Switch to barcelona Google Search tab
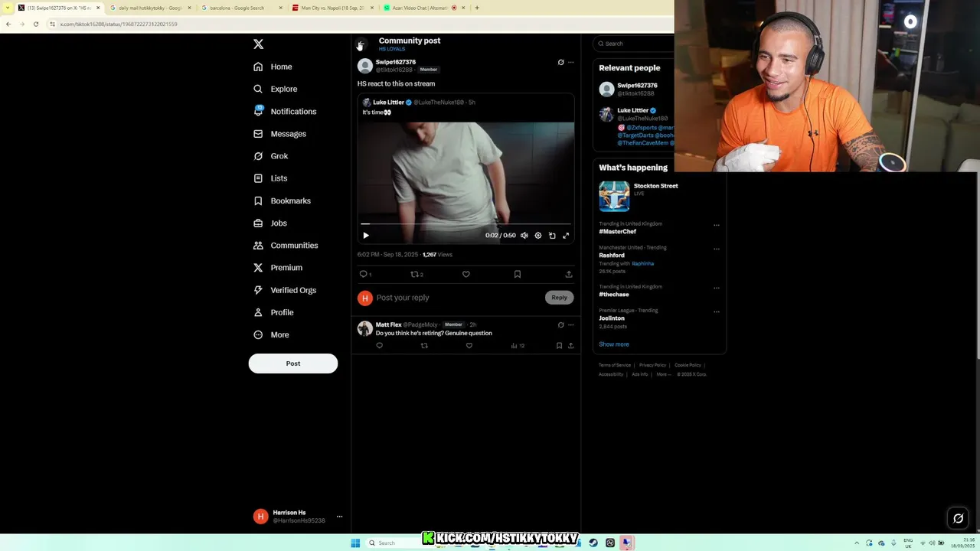The image size is (980, 551). (241, 8)
